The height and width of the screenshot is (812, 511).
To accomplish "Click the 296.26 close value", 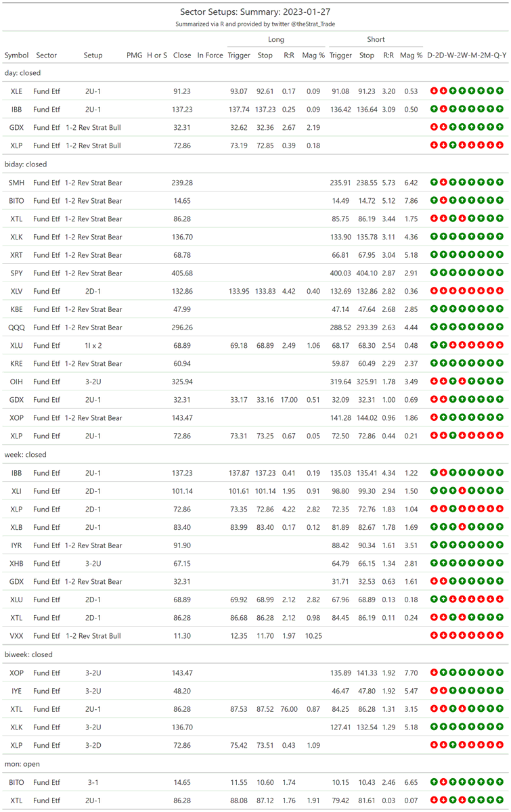I will [x=182, y=328].
